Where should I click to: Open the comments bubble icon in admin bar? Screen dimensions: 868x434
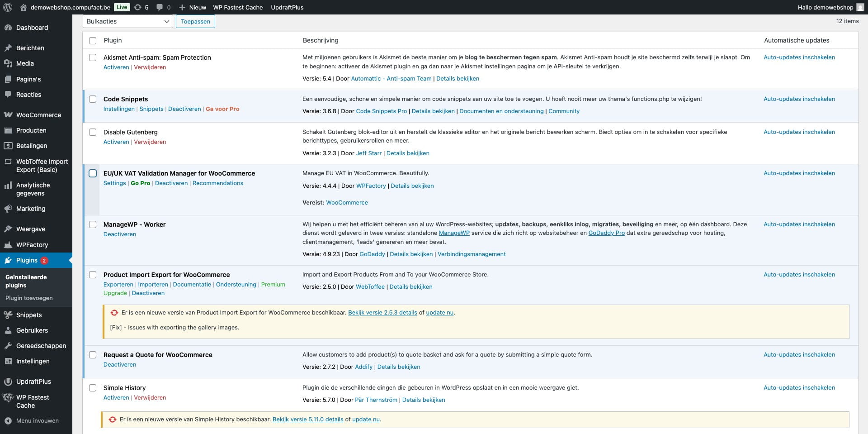pyautogui.click(x=159, y=7)
